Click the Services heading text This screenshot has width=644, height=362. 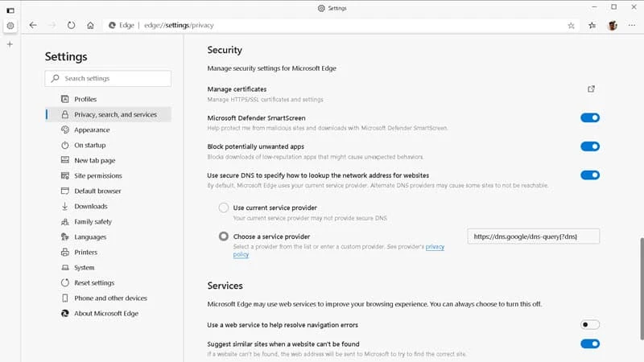[225, 286]
